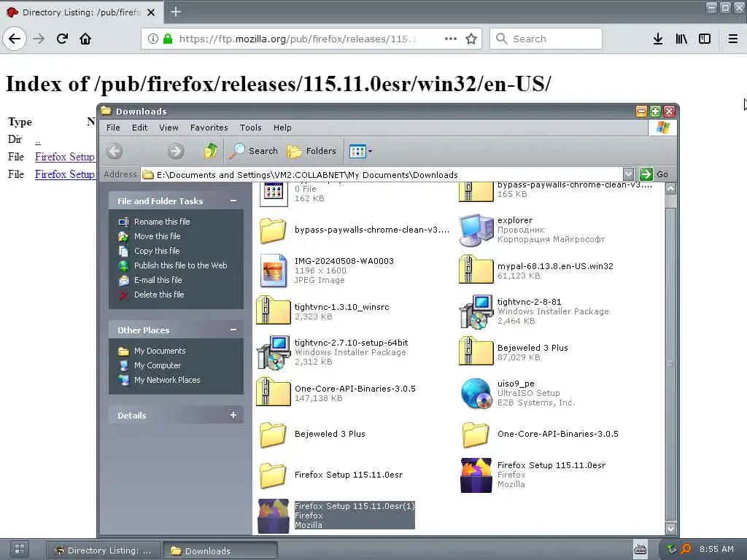Open the Help menu in Downloads window

tap(282, 128)
